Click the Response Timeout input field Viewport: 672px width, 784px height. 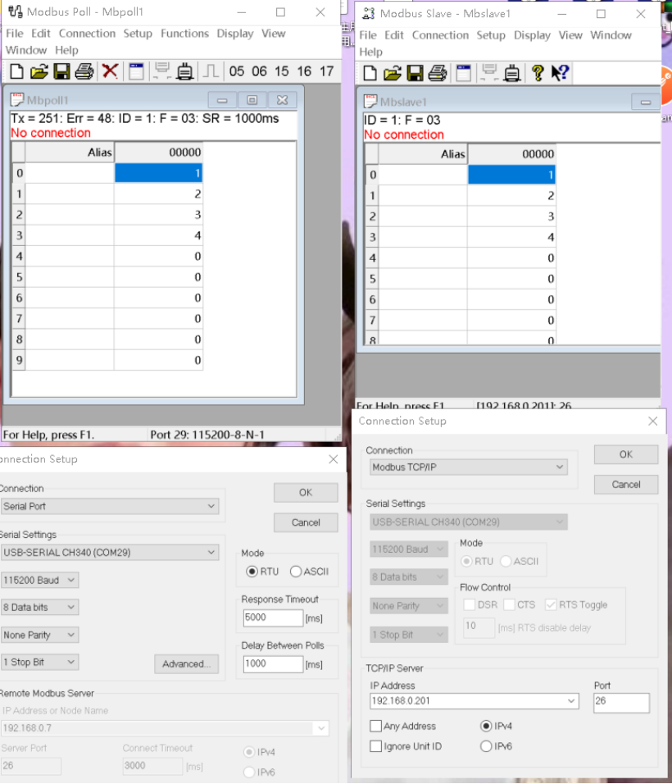click(272, 618)
